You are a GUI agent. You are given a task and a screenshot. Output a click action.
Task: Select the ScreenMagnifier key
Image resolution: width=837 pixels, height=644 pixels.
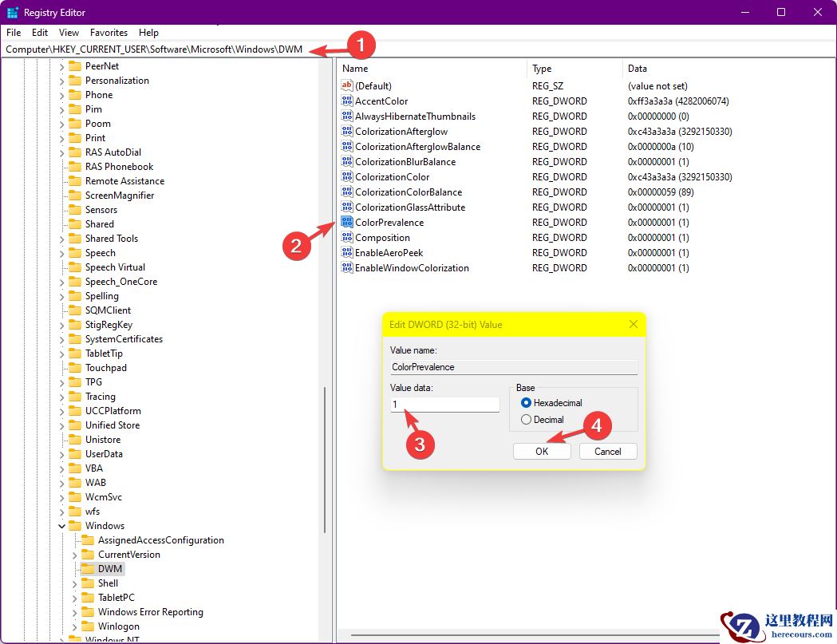120,196
